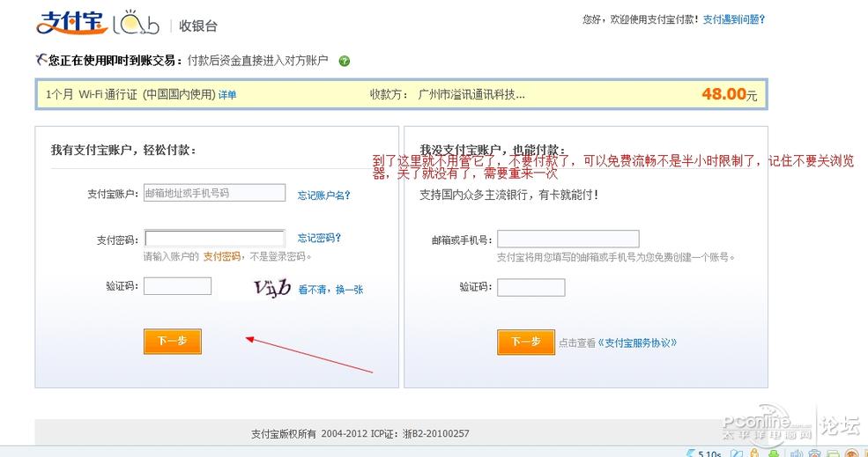Focus the 支付密码 password field

(214, 238)
